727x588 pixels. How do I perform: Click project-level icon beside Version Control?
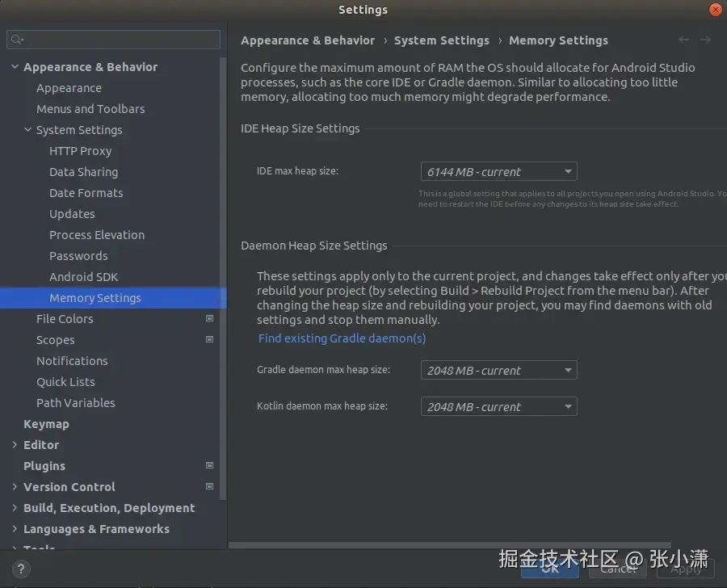(x=210, y=487)
